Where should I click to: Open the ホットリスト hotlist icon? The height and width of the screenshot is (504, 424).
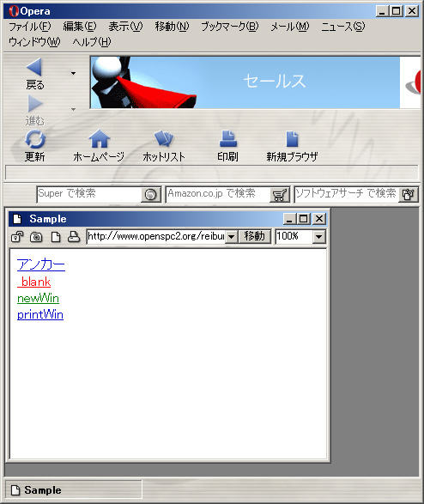(x=164, y=138)
